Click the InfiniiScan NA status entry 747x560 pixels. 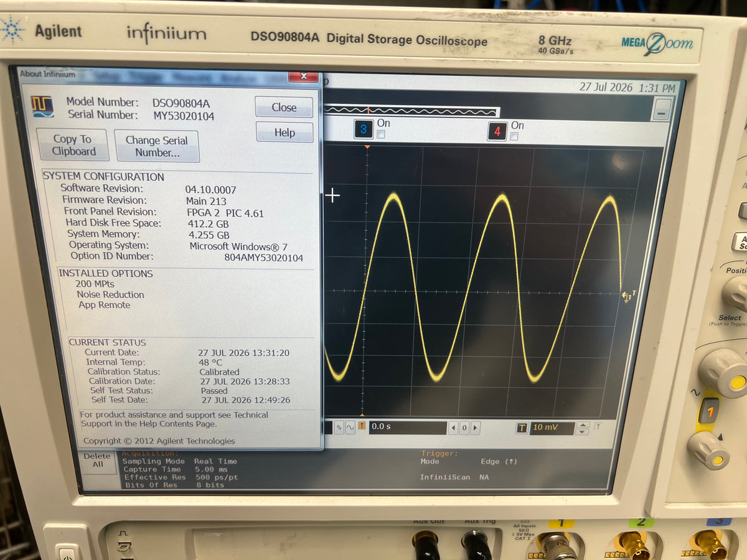454,477
